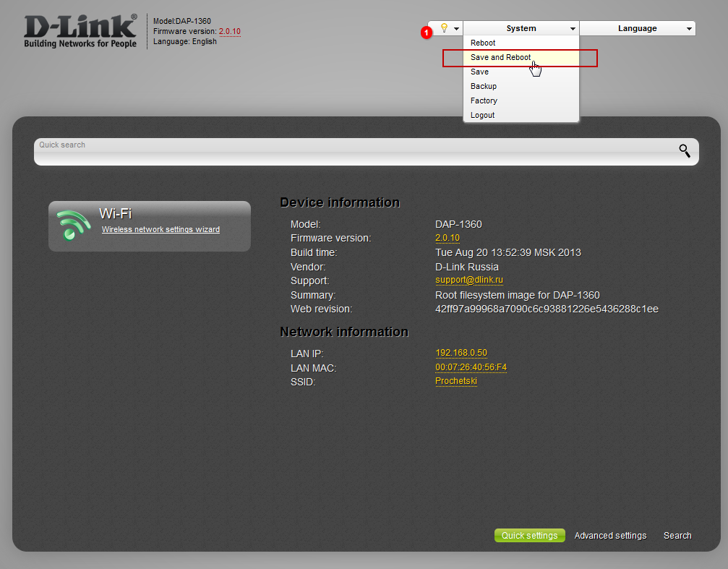Choose Backup from the System menu
The height and width of the screenshot is (569, 728).
pos(484,86)
